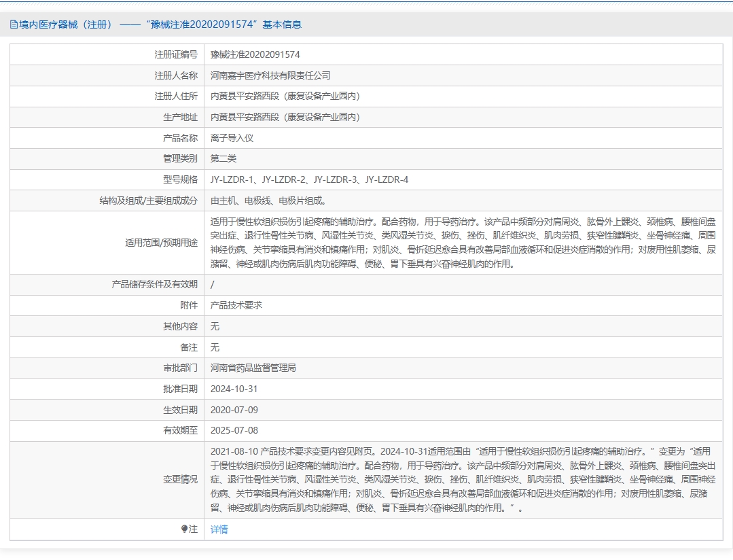This screenshot has width=733, height=560.
Task: Click the 审批部门 label
Action: [181, 368]
